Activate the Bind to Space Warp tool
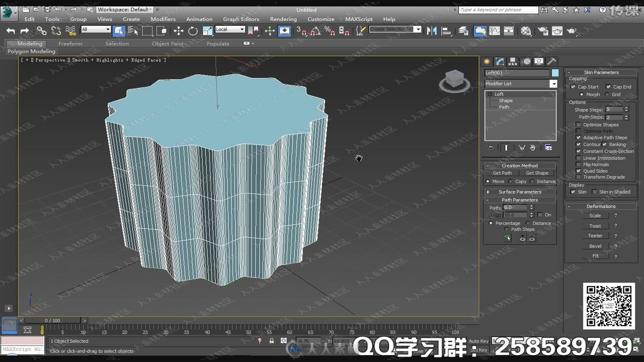The width and height of the screenshot is (644, 362). click(70, 31)
